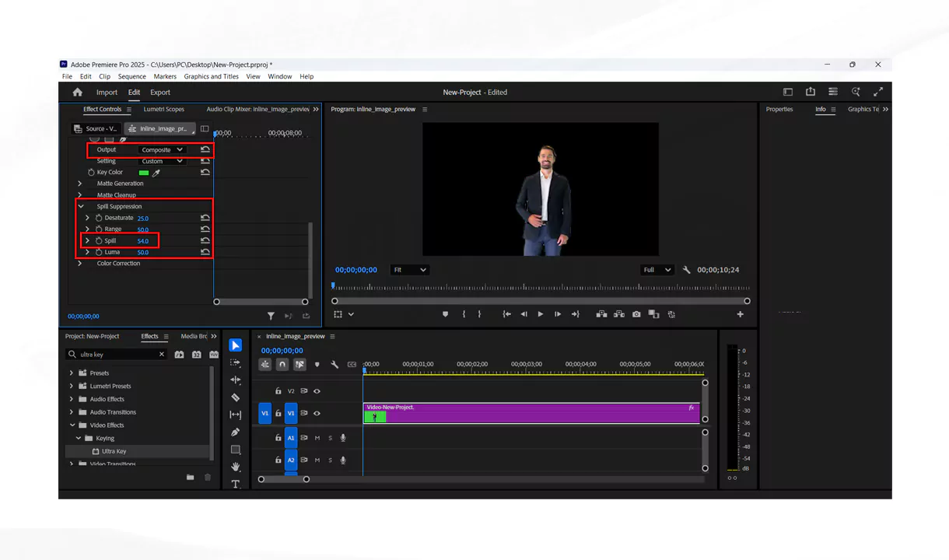The height and width of the screenshot is (560, 949).
Task: Select the Slip tool
Action: [x=236, y=415]
